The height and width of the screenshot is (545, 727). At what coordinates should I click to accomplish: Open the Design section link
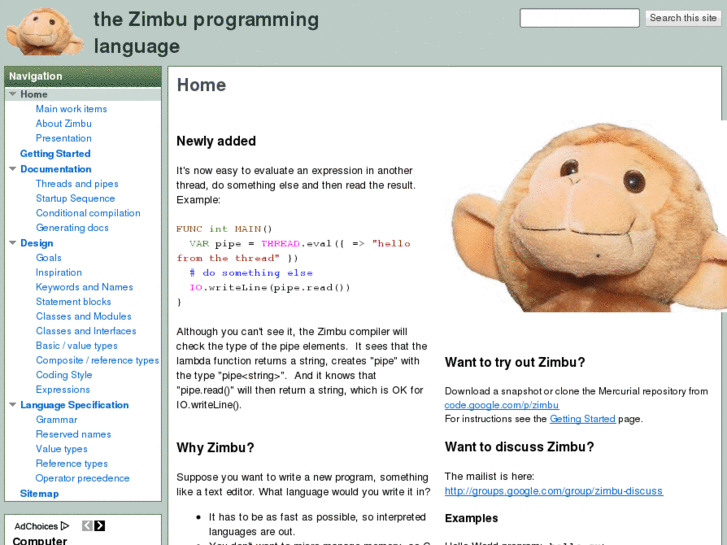(x=37, y=243)
